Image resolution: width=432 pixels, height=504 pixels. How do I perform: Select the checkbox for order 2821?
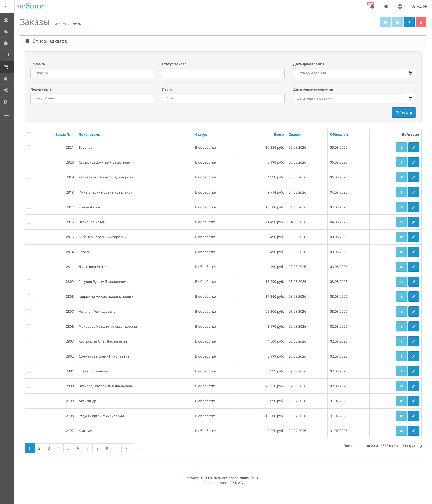(x=29, y=147)
